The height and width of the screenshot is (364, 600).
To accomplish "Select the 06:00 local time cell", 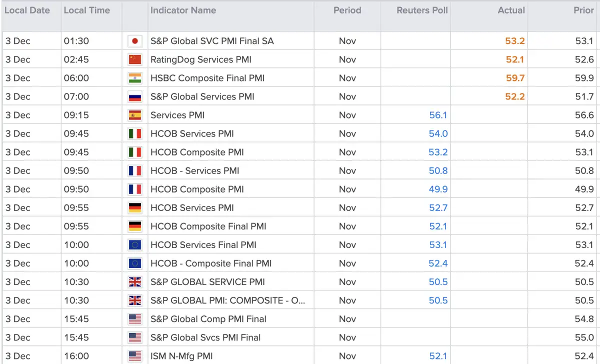I will click(x=76, y=78).
